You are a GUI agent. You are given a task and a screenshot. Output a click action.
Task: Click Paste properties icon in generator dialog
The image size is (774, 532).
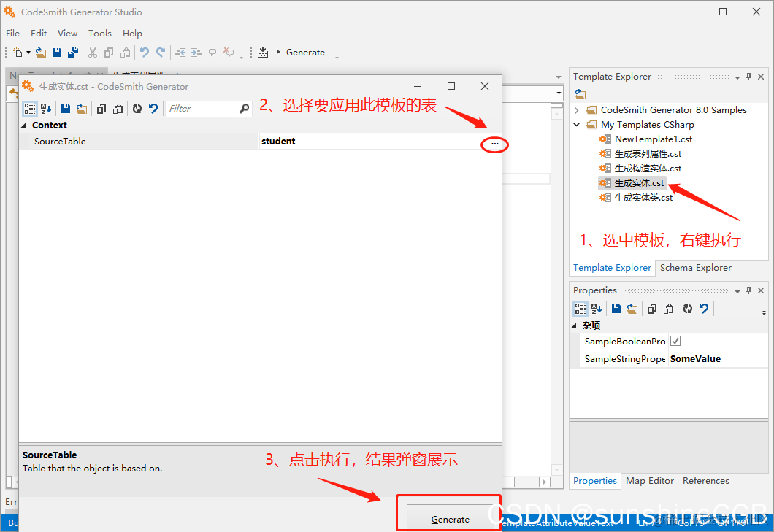click(118, 109)
